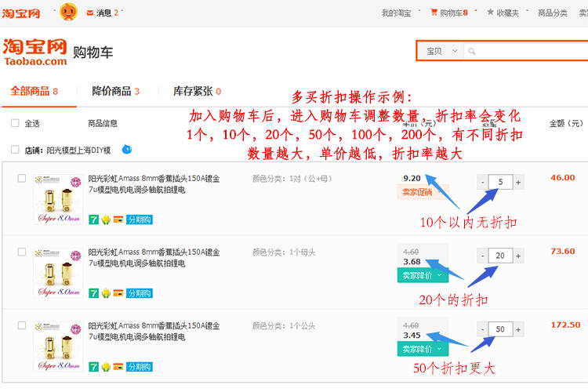
Task: Tick the shop 阳光模型上海DIY checkbox
Action: point(15,150)
